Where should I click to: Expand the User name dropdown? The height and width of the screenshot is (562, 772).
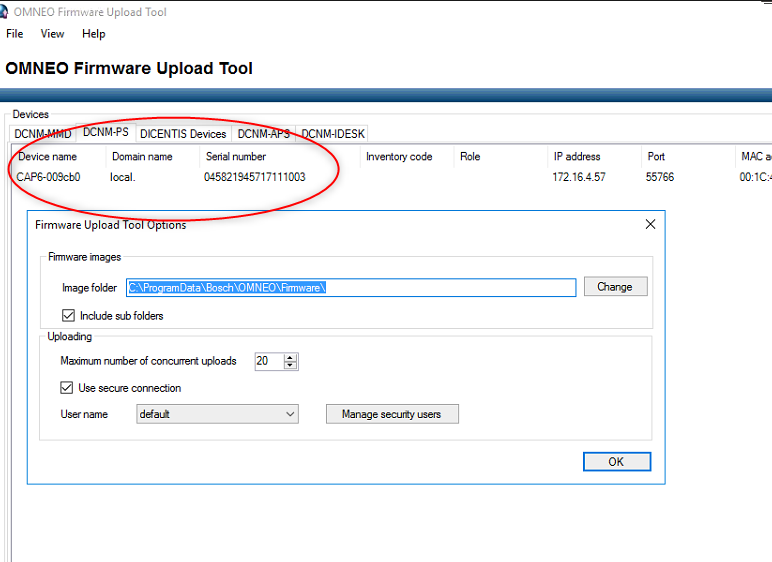pyautogui.click(x=290, y=414)
